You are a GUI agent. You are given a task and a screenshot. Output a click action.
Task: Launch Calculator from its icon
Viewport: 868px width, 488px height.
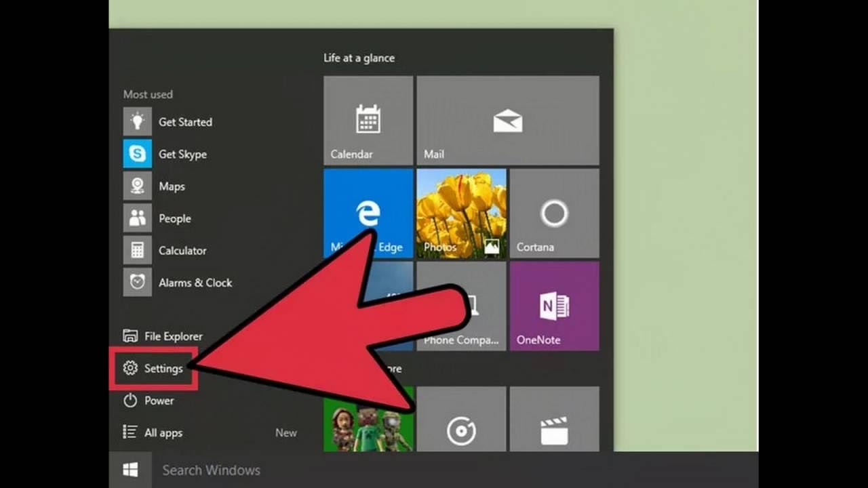click(137, 251)
